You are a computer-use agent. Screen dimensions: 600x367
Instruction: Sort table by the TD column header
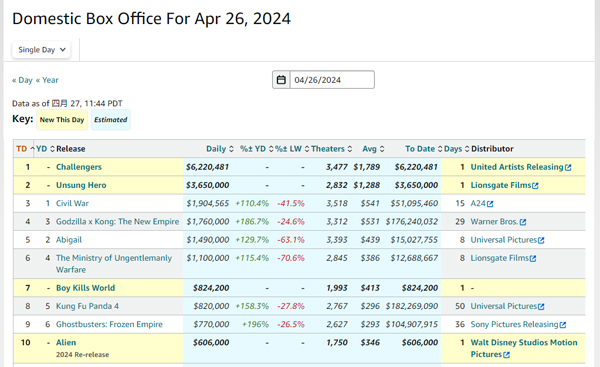click(22, 149)
